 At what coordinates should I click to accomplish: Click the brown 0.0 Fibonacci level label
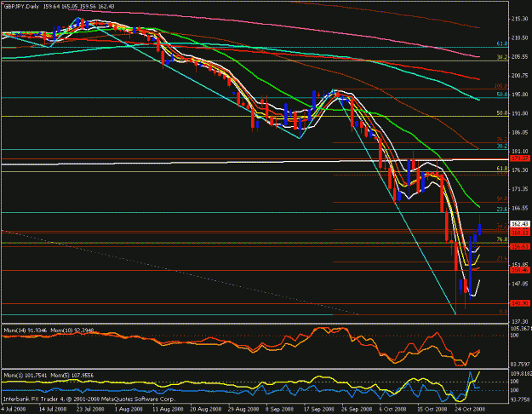[x=504, y=312]
